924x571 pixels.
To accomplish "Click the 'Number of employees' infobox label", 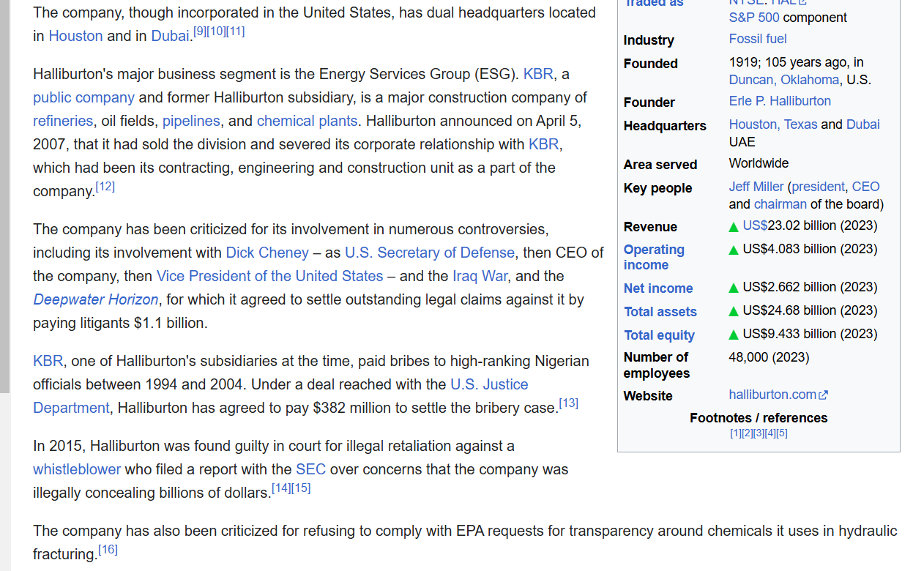I will pyautogui.click(x=657, y=365).
